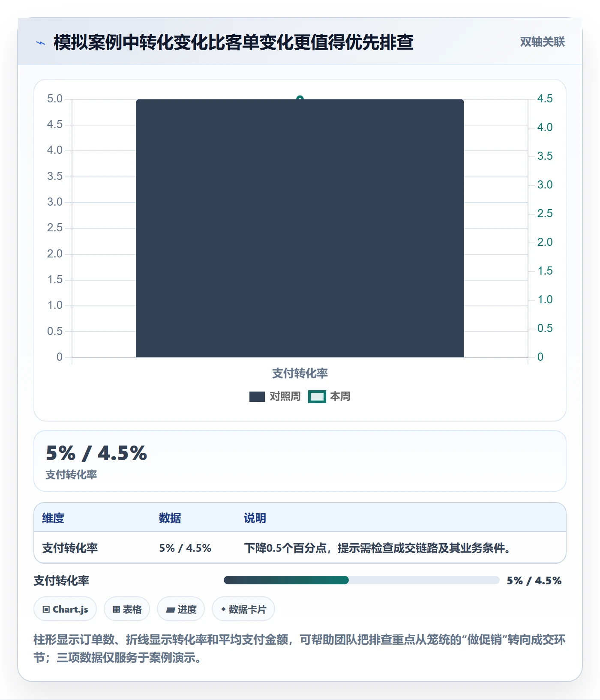600x700 pixels.
Task: Click the 5.0 left axis tick
Action: (55, 99)
